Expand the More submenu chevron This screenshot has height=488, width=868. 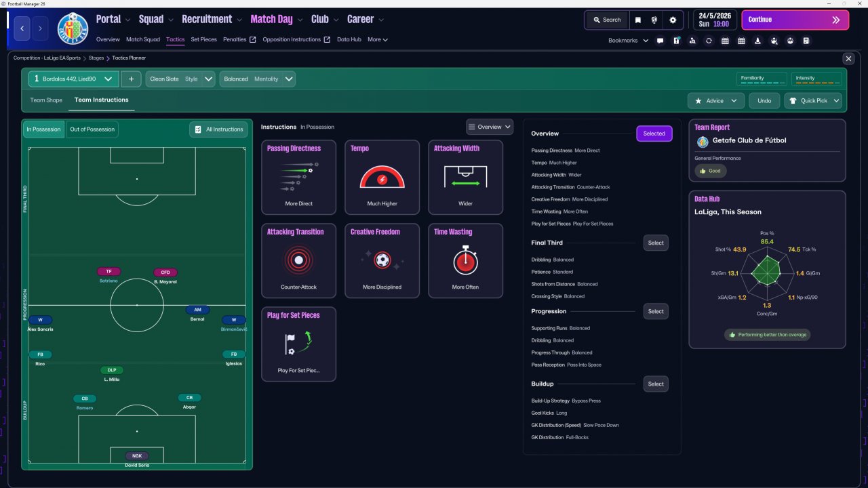click(x=385, y=40)
